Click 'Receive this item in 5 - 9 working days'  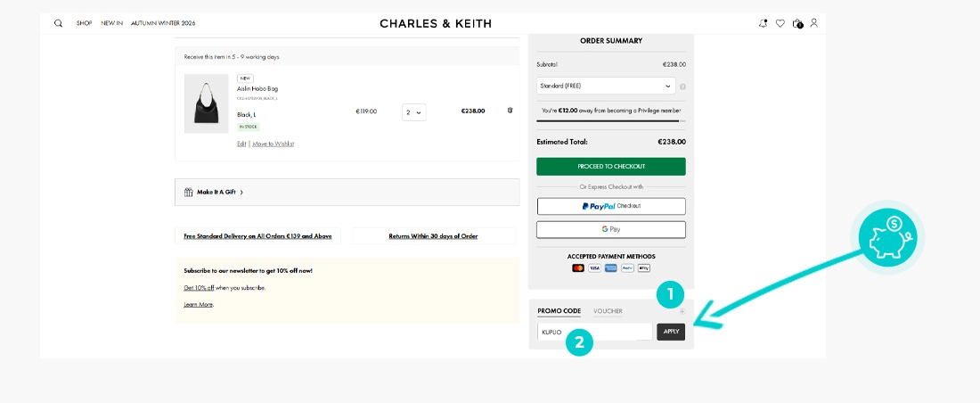point(232,57)
